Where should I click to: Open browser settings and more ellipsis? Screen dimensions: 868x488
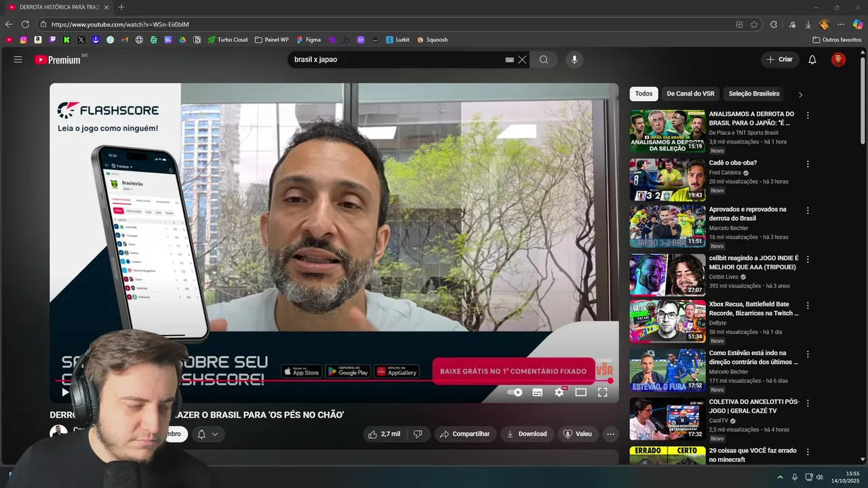[x=842, y=24]
